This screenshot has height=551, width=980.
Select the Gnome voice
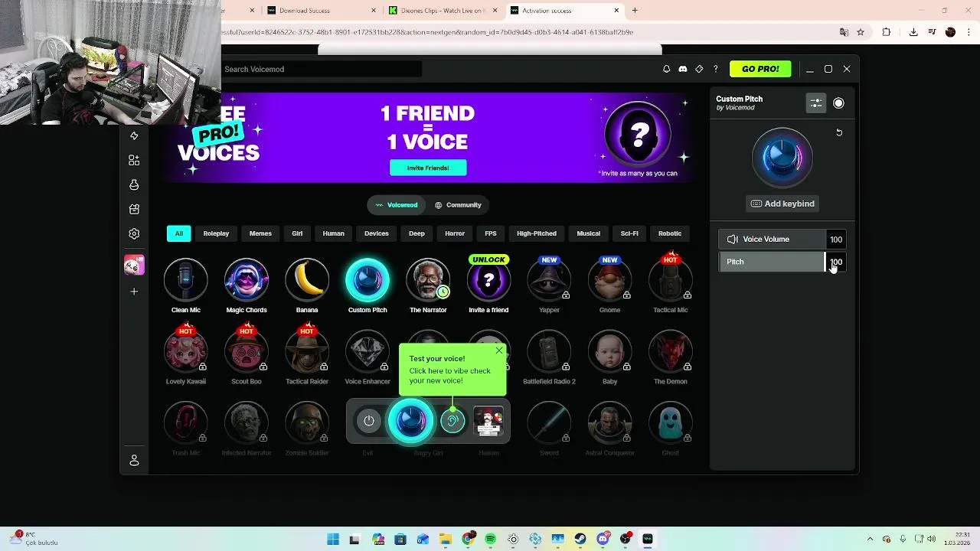pos(609,280)
